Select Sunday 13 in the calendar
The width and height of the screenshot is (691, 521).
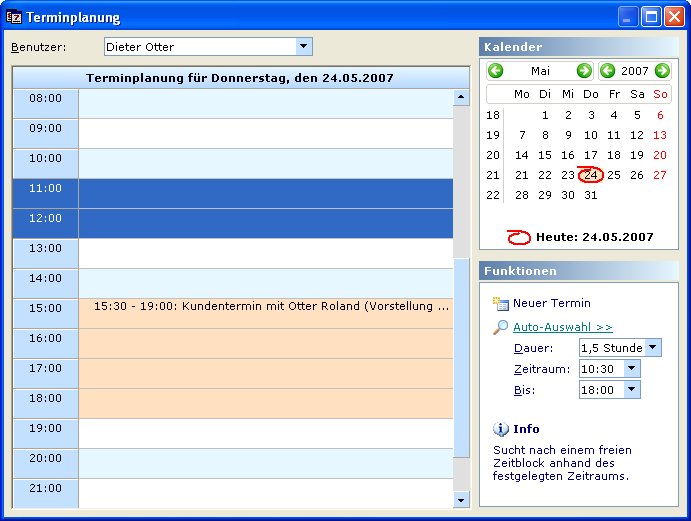(659, 135)
